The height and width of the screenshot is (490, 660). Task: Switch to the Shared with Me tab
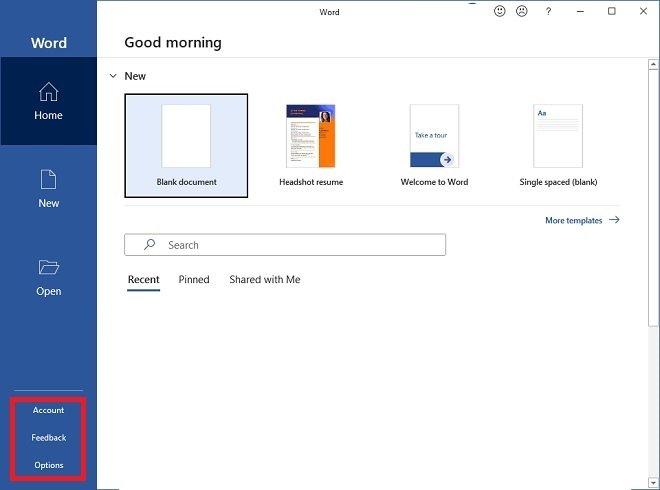265,280
